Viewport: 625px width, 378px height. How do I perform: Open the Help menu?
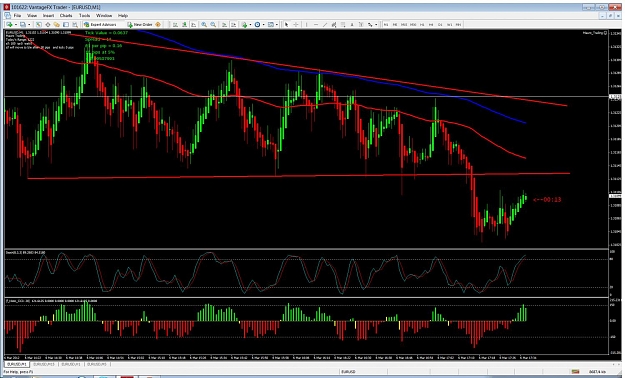point(123,16)
